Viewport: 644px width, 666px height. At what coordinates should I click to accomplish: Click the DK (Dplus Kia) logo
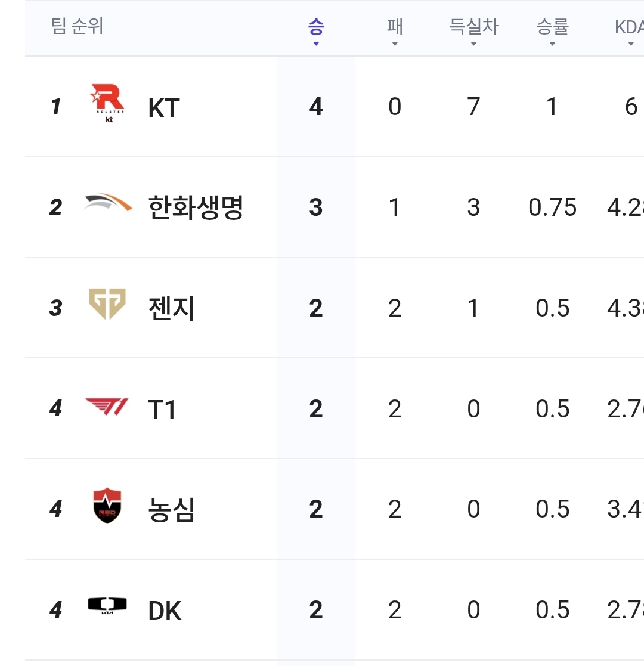click(107, 605)
